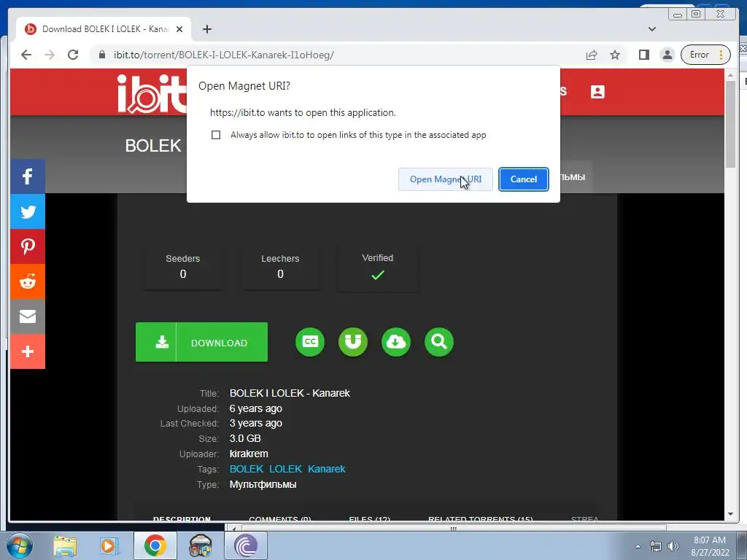Share the page on Facebook

click(28, 176)
